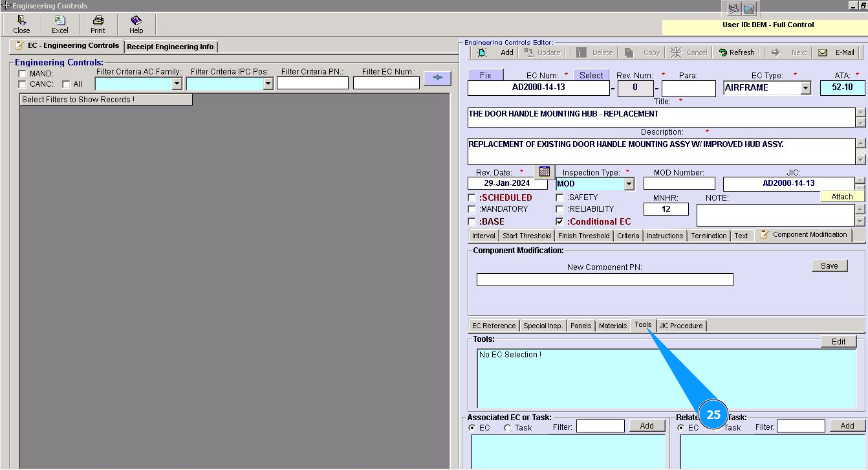The width and height of the screenshot is (868, 470).
Task: Open the Termination tab
Action: click(x=709, y=236)
